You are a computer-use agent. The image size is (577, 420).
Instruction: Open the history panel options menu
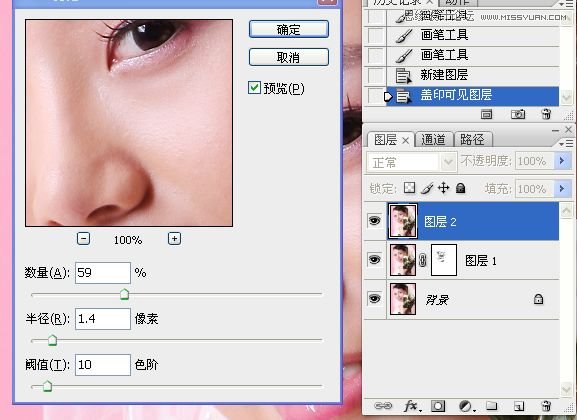(x=566, y=4)
